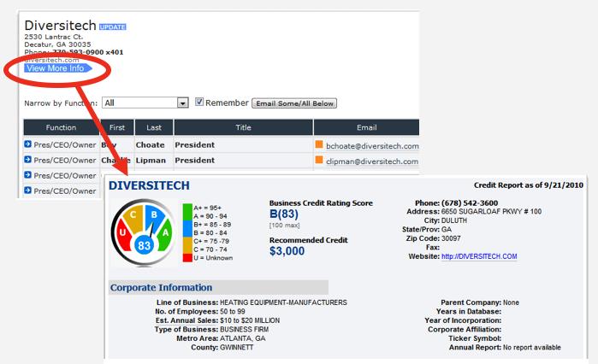Click the Email column header
Image resolution: width=598 pixels, height=364 pixels.
click(x=366, y=127)
